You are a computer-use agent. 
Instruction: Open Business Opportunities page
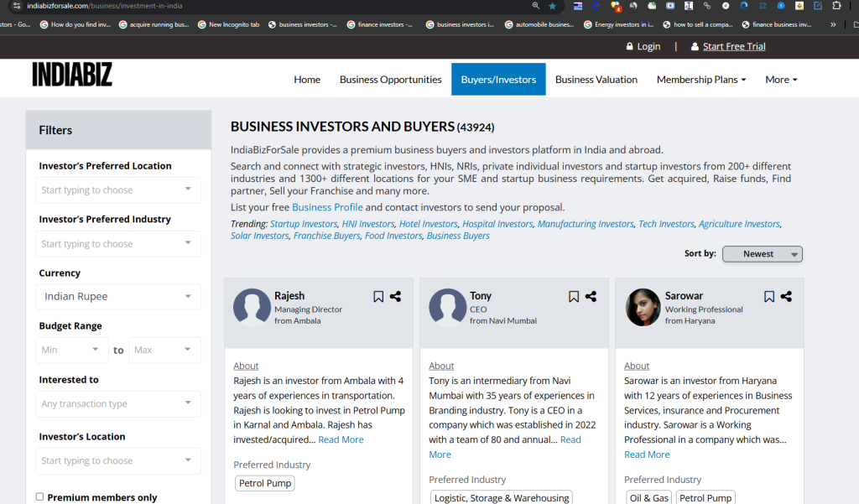click(391, 80)
